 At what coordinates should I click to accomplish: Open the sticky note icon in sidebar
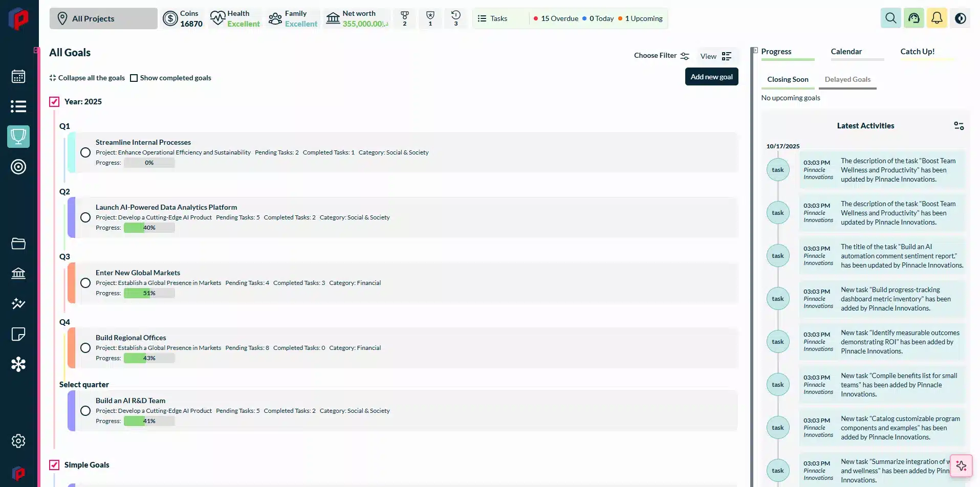click(18, 334)
